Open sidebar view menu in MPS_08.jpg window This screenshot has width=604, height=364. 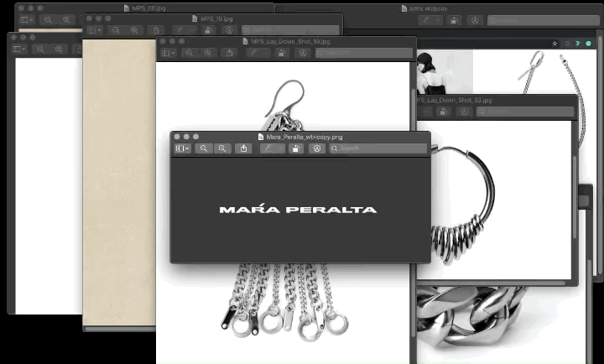click(x=27, y=19)
